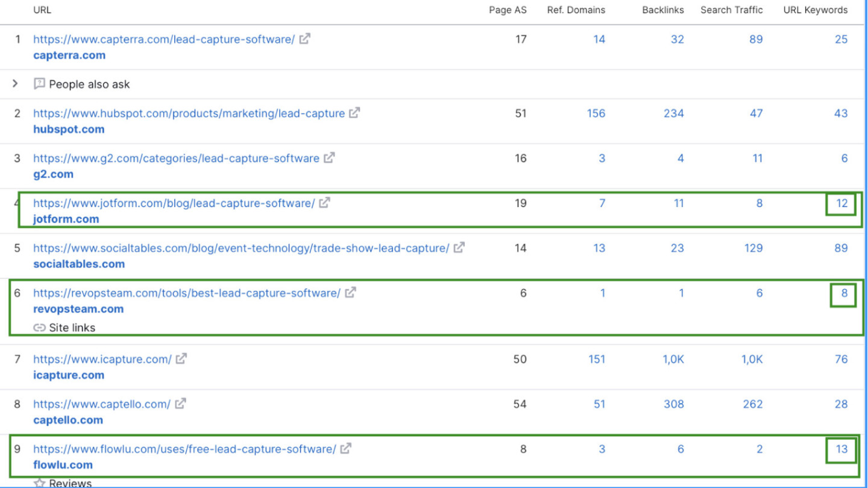868x488 pixels.
Task: Click socialtables' 89 URL keywords value
Action: tap(841, 248)
